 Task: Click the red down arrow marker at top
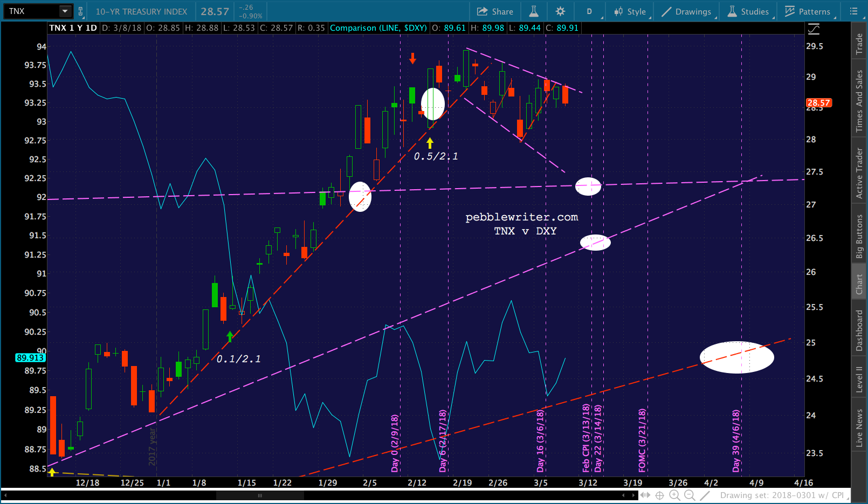point(412,58)
